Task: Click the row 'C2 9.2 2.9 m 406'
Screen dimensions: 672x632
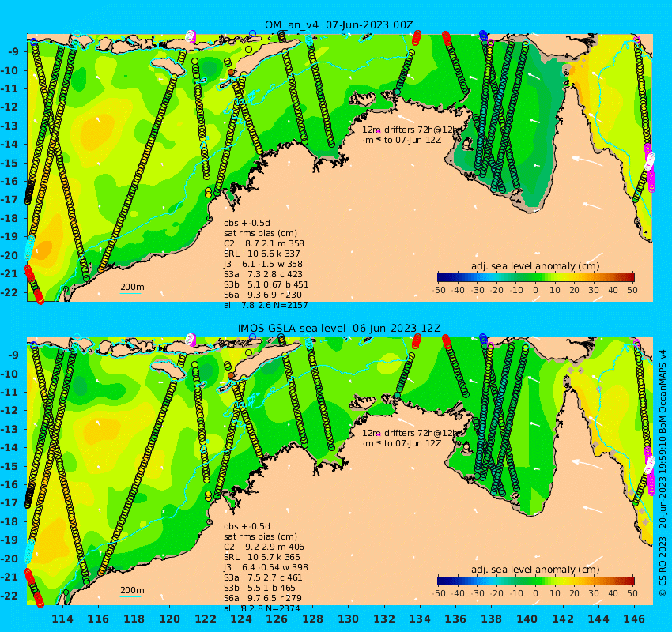Action: pos(263,547)
